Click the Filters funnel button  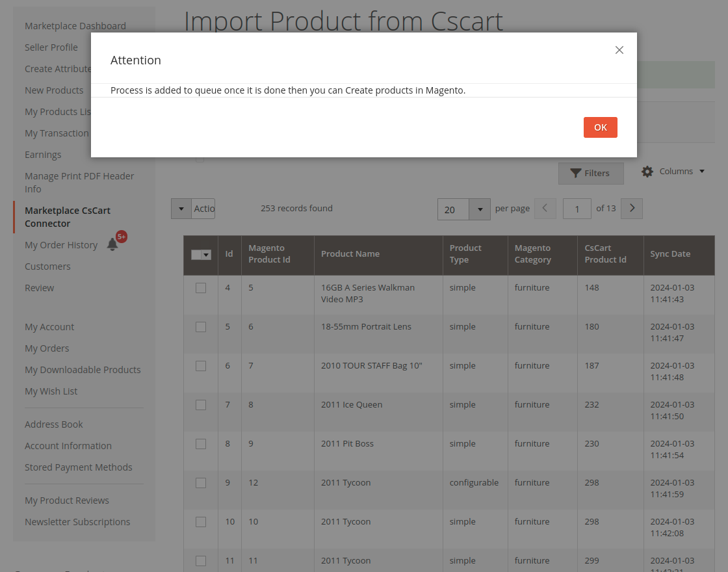590,173
